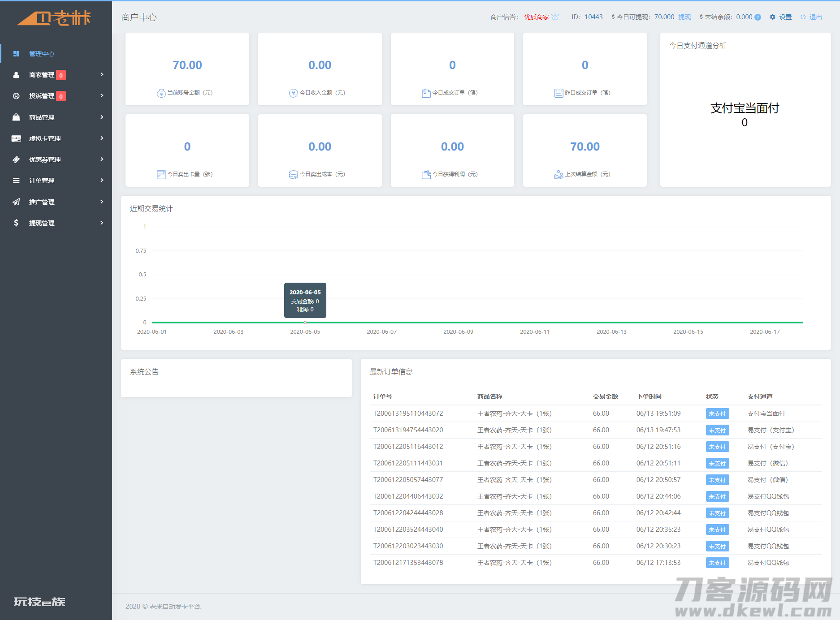Click the 优惠券管理 ticket icon

coord(16,159)
